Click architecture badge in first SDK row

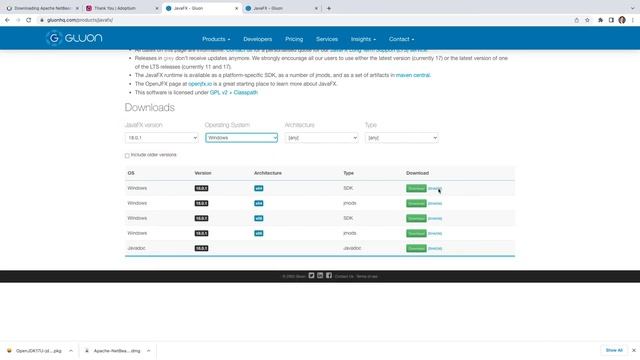point(259,188)
